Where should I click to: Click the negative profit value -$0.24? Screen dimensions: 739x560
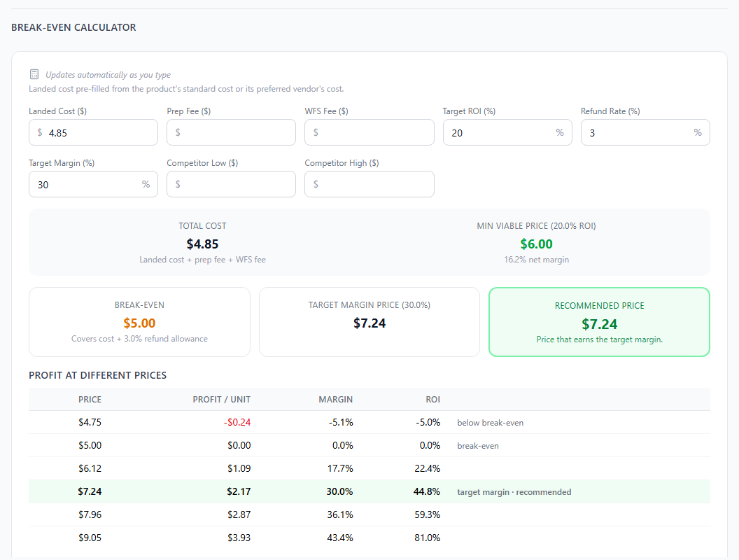point(237,422)
